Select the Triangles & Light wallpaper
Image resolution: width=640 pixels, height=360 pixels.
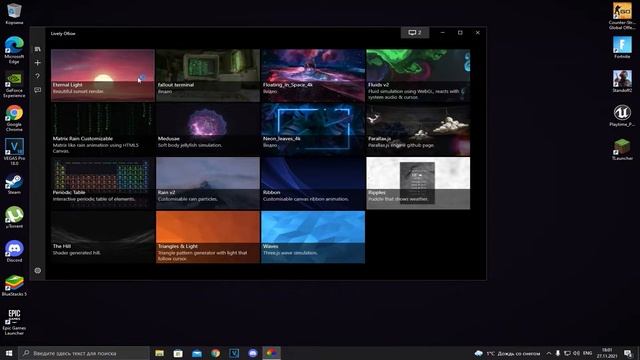point(208,237)
